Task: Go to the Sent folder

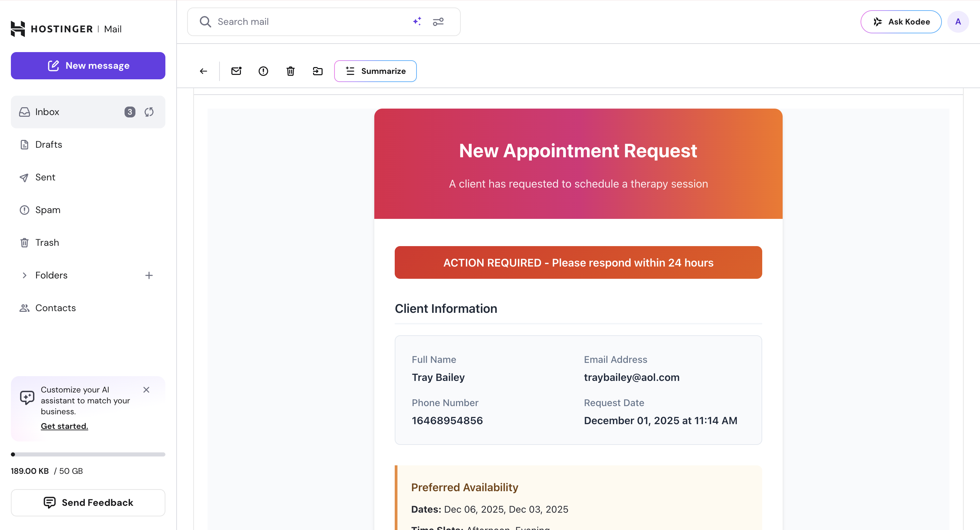Action: pyautogui.click(x=45, y=177)
